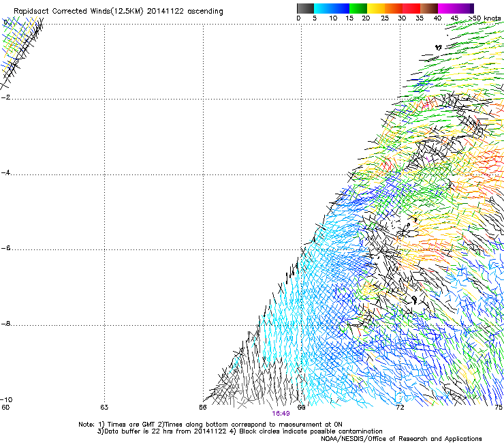Click the 66 longitude axis label
This screenshot has width=504, height=443.
coord(203,408)
